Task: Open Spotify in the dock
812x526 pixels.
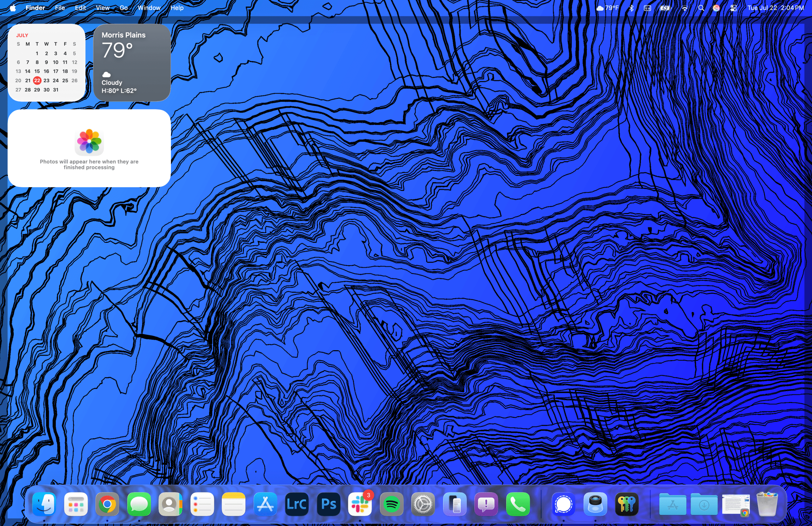Action: [391, 504]
